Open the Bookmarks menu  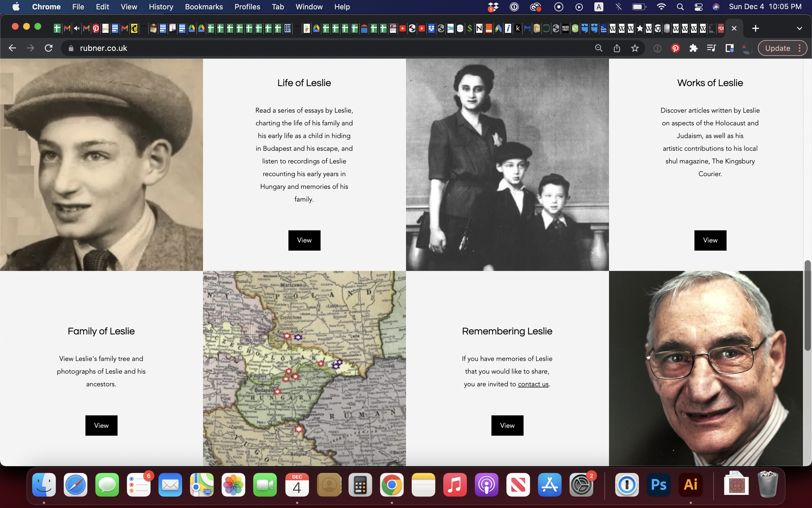(204, 7)
